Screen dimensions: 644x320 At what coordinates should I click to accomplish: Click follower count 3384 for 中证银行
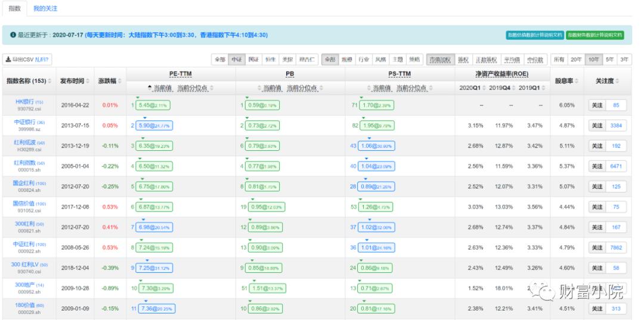click(x=616, y=126)
